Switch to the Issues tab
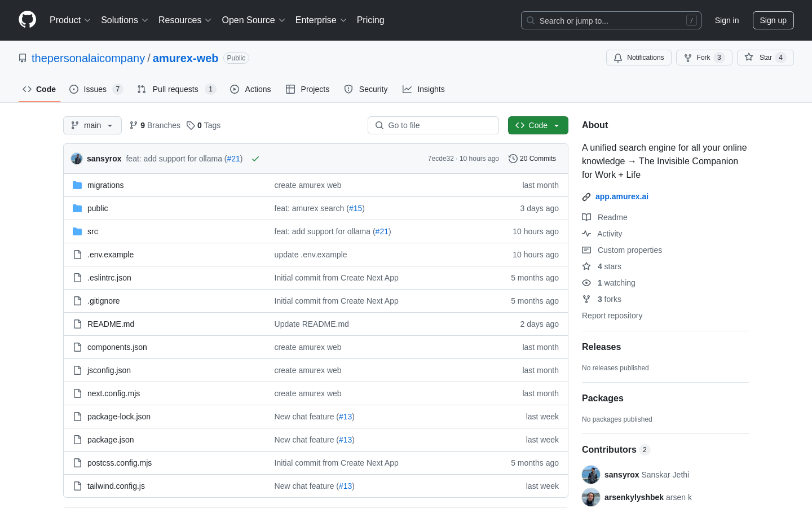 (96, 89)
